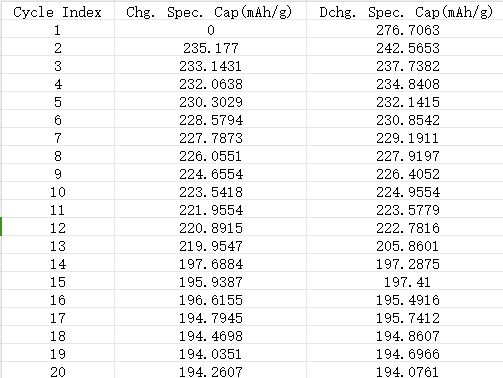Click the charge cell 0 in cycle 1
Viewport: 503px width, 378px height.
point(210,30)
